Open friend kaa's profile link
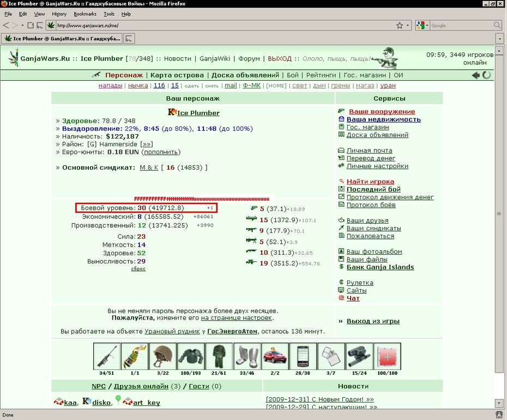Viewport: 507px width, 420px height. coord(70,403)
